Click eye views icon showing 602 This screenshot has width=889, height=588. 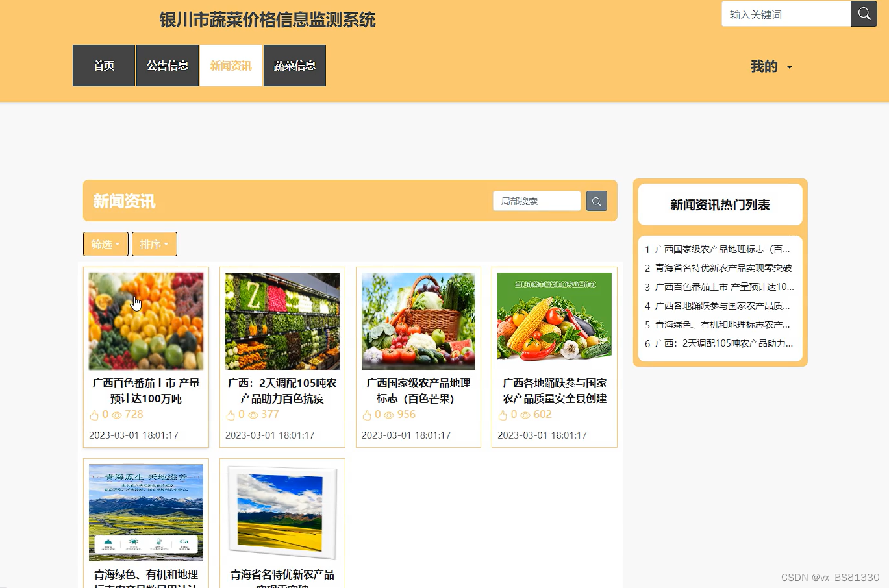pyautogui.click(x=525, y=415)
